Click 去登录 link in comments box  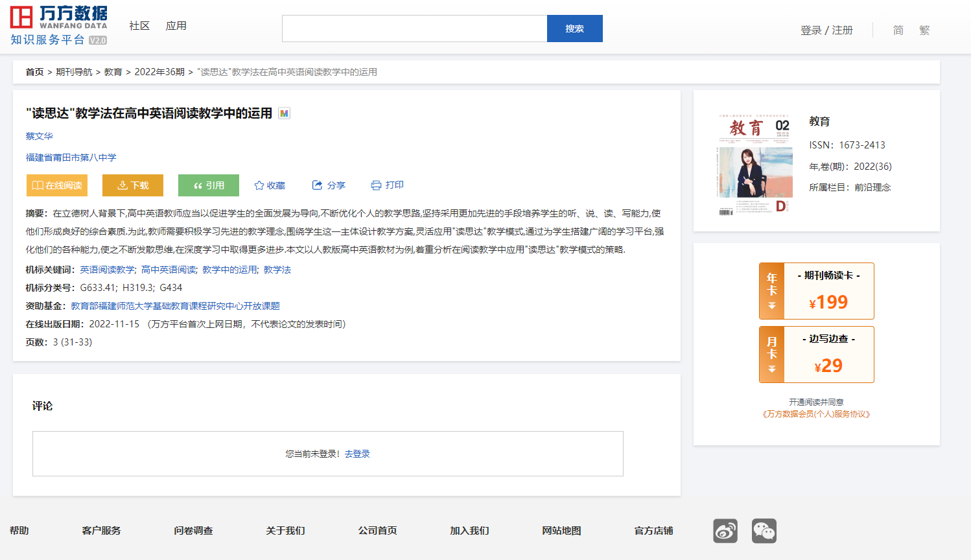coord(357,454)
